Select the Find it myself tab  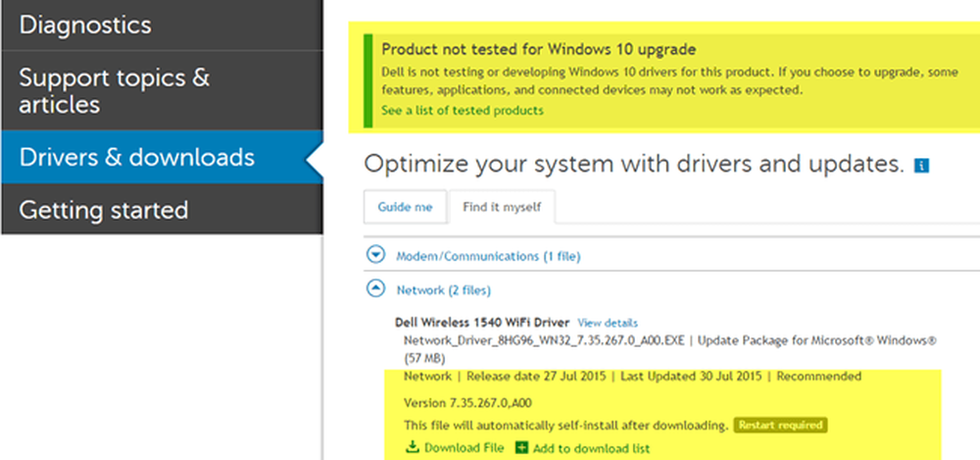tap(502, 207)
